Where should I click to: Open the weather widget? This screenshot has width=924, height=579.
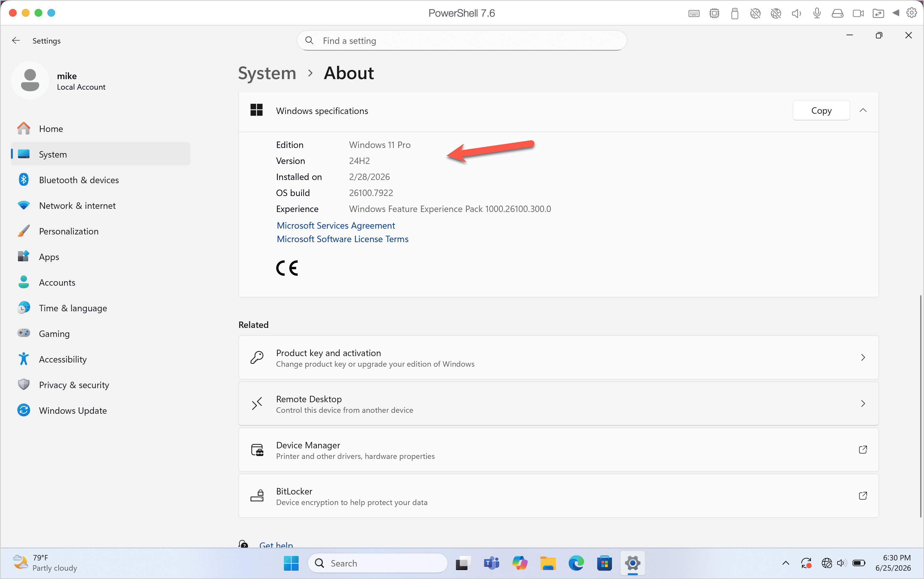(x=45, y=563)
